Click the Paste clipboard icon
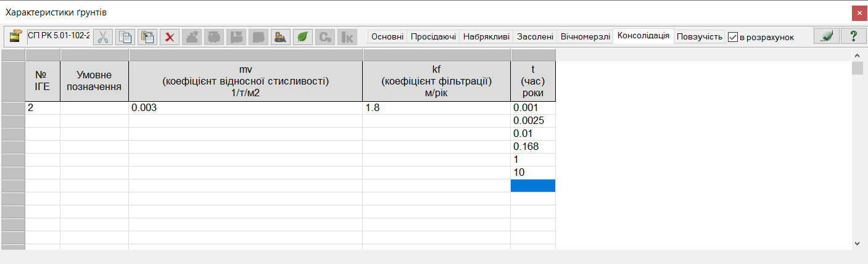 point(147,37)
